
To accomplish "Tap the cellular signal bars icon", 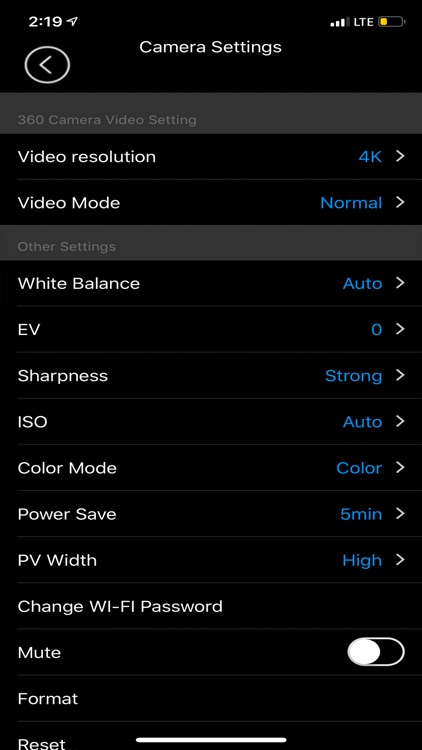I will (340, 22).
